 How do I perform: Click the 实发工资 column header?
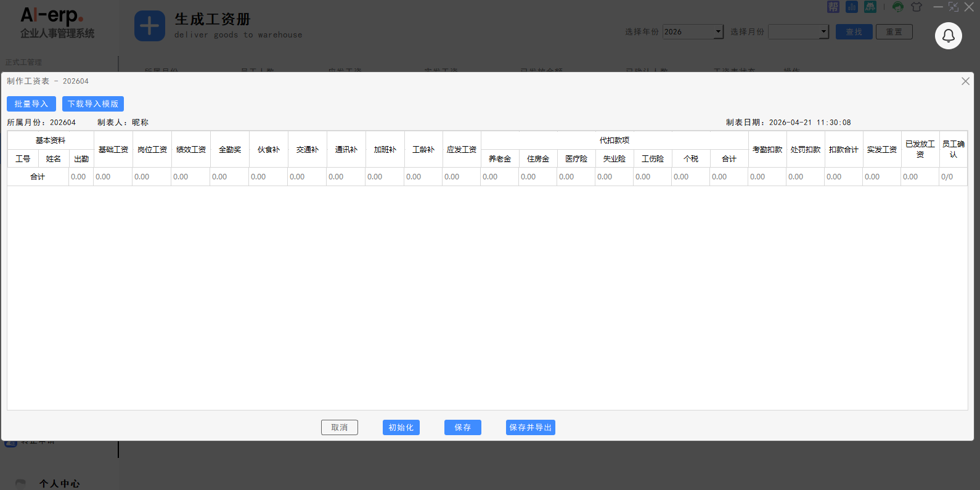(881, 150)
